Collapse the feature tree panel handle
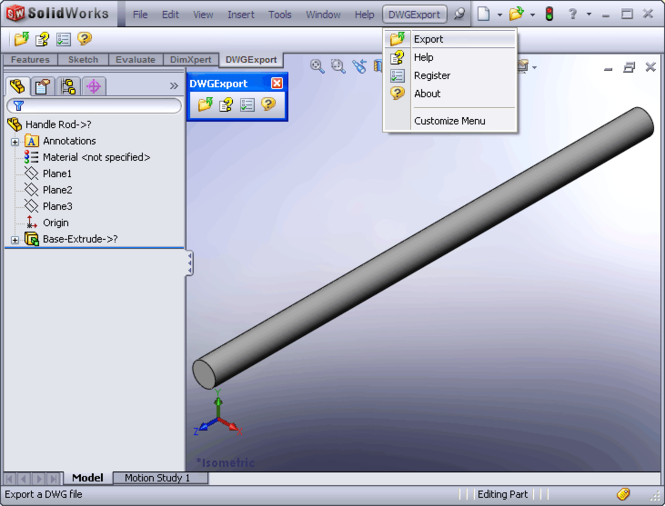Viewport: 665px width, 506px height. coord(190,263)
